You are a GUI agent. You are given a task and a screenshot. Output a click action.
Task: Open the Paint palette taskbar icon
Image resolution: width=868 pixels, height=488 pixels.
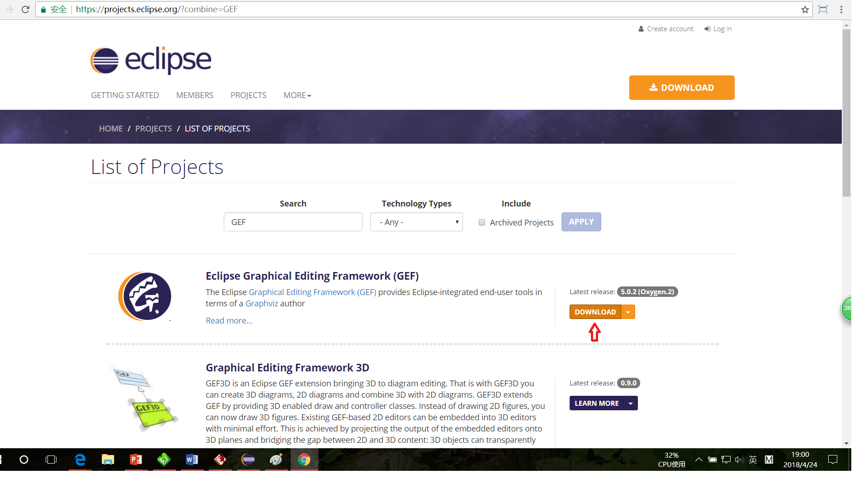[276, 460]
